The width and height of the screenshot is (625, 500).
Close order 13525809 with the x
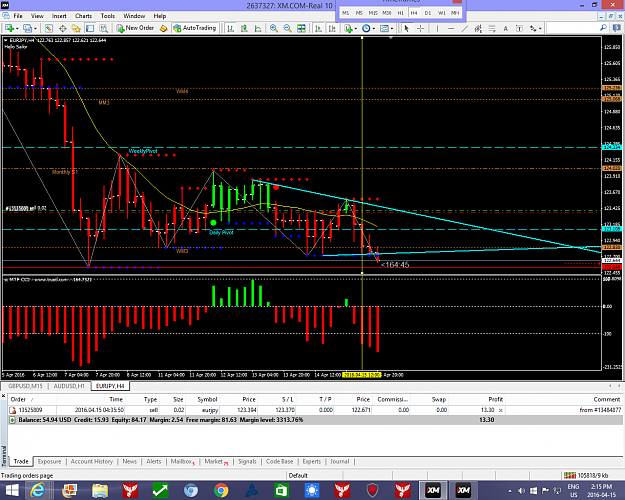[501, 410]
